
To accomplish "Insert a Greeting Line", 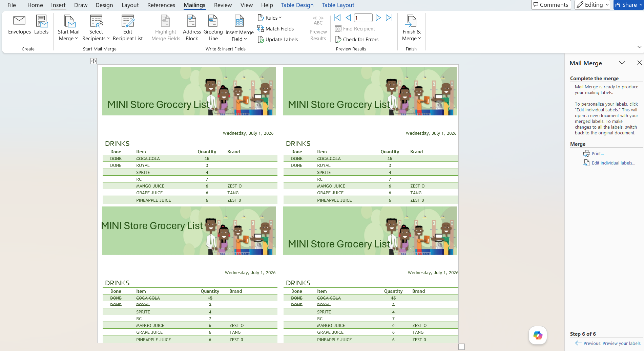I will coord(213,28).
